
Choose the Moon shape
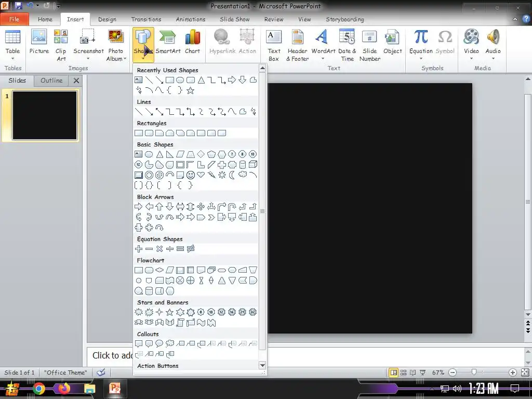(x=232, y=175)
